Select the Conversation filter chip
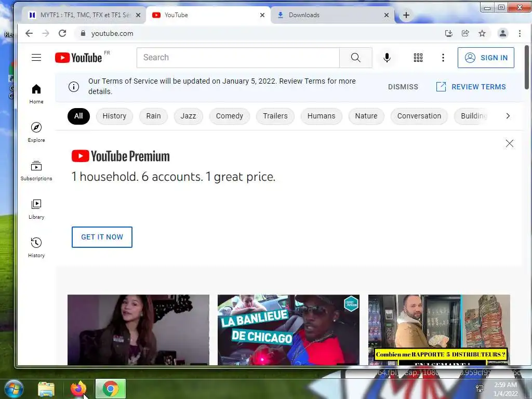 click(x=419, y=116)
